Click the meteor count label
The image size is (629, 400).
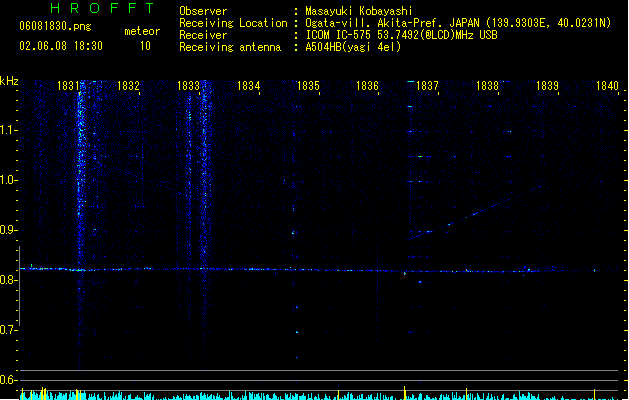(142, 31)
